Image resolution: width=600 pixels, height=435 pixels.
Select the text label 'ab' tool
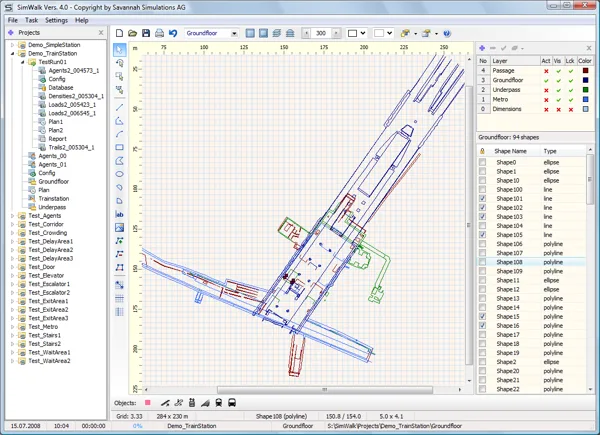pyautogui.click(x=119, y=214)
